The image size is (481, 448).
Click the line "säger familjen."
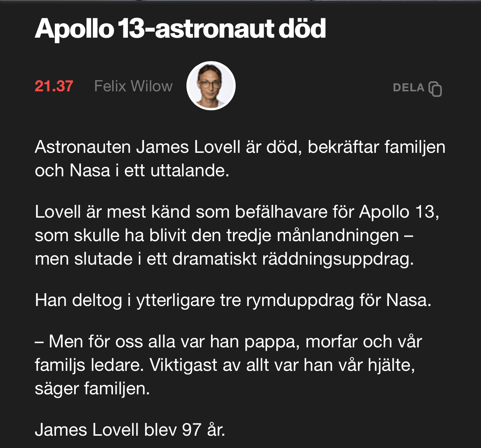[92, 388]
